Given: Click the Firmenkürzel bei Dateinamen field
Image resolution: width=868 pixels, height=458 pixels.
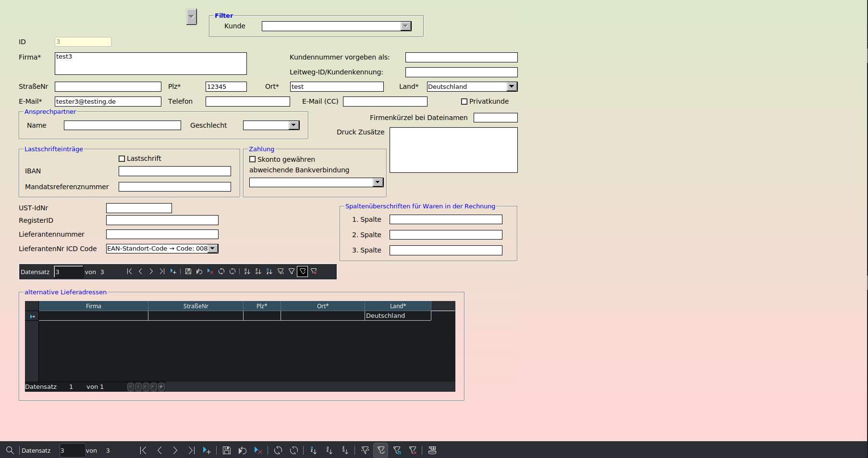Looking at the screenshot, I should point(496,118).
